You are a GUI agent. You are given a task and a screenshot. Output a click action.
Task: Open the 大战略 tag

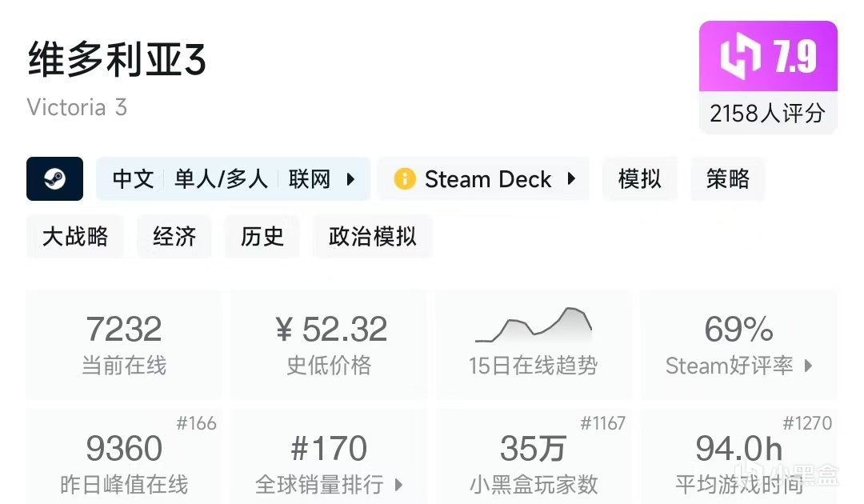coord(75,236)
